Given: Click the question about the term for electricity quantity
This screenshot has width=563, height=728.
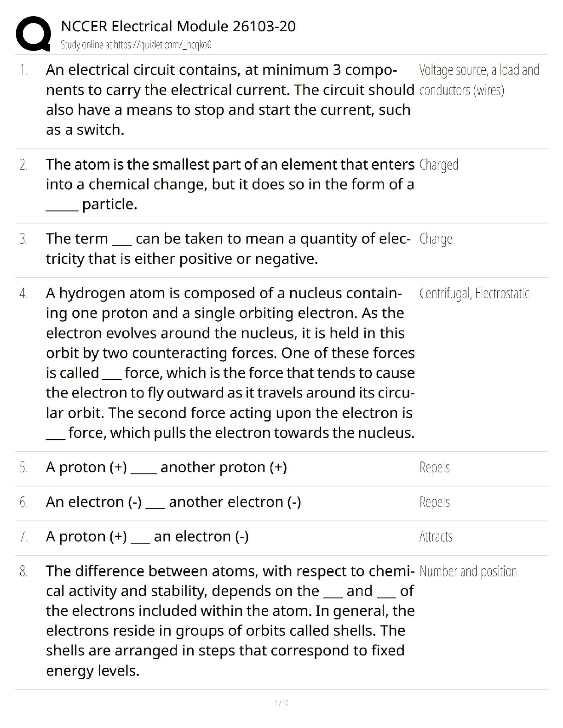Looking at the screenshot, I should [x=228, y=249].
